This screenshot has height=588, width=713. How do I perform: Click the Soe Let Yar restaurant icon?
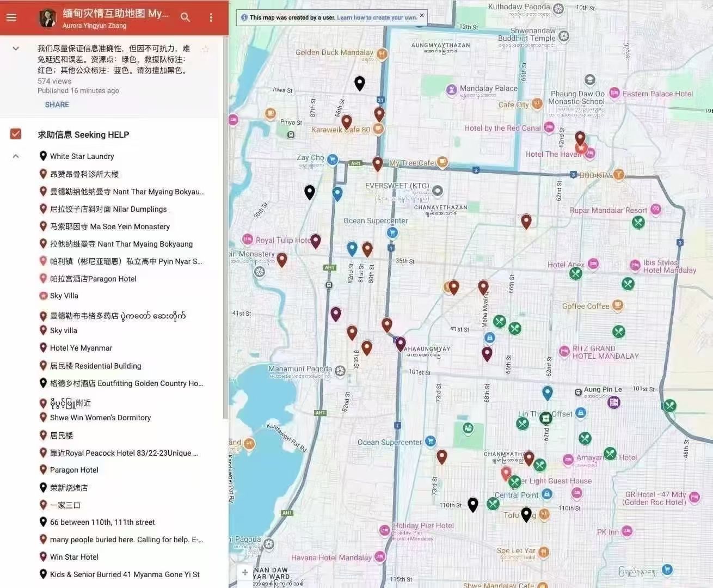click(543, 552)
